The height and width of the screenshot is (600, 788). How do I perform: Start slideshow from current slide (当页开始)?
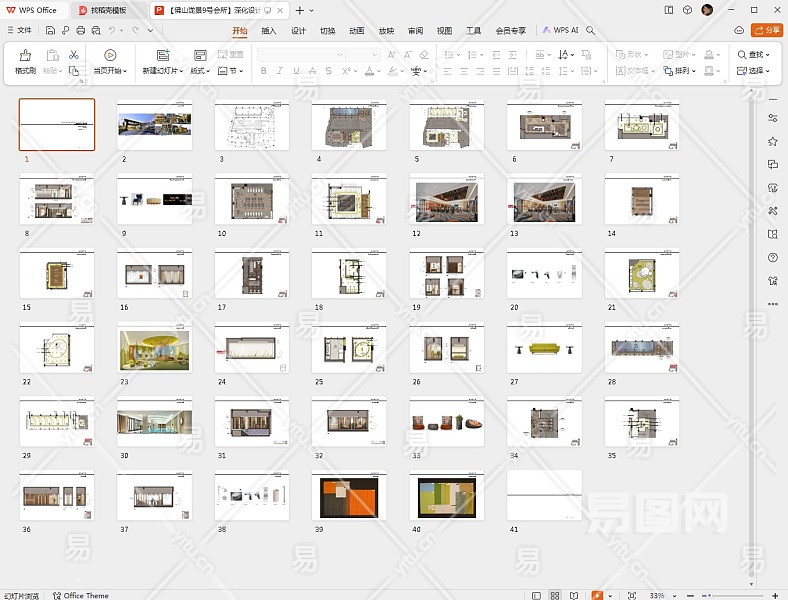[x=109, y=56]
